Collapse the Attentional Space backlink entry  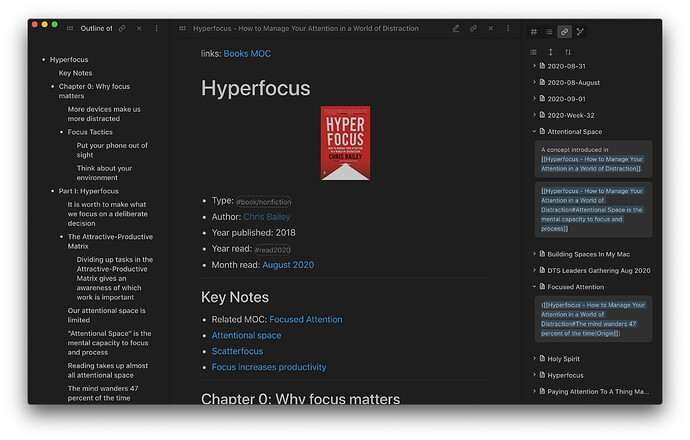(x=534, y=131)
